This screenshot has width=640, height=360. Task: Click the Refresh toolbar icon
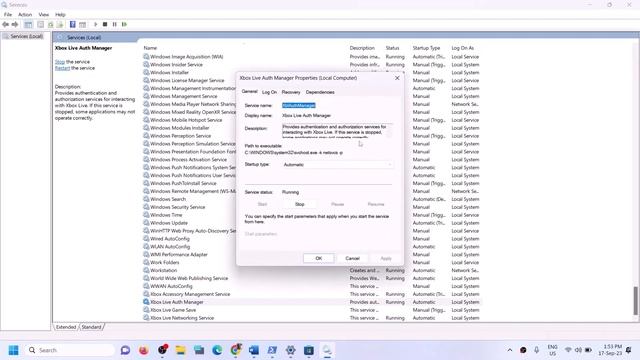tap(51, 24)
